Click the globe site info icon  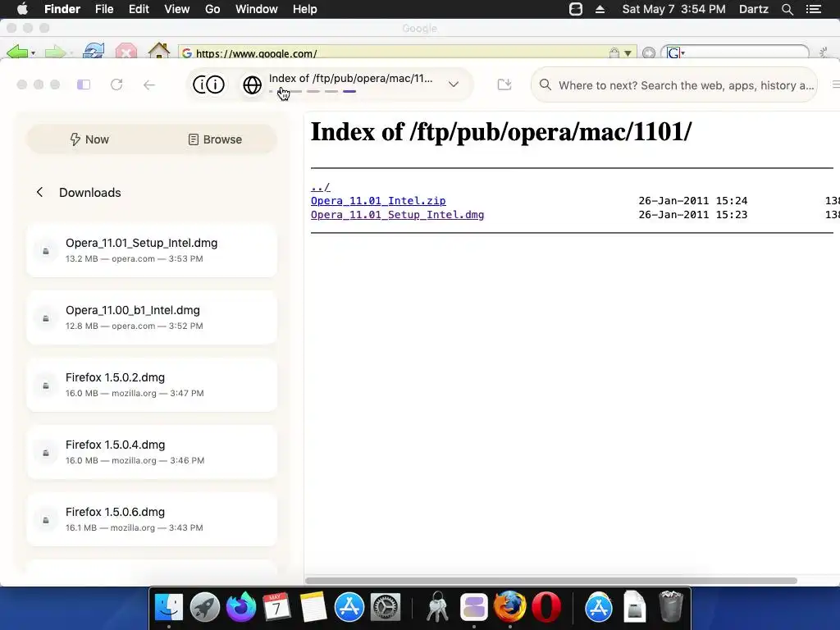pos(253,84)
